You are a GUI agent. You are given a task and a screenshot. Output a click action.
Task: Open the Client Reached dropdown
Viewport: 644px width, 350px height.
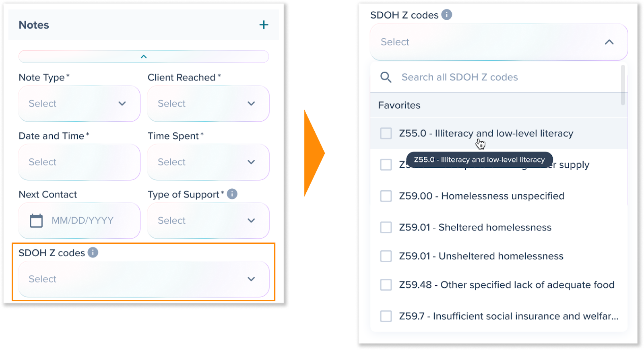(x=208, y=103)
